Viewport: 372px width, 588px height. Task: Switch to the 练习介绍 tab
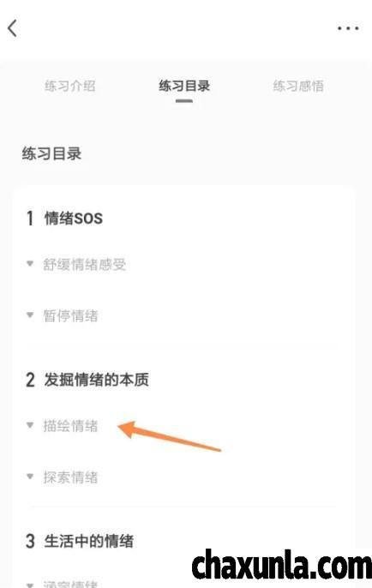click(69, 86)
